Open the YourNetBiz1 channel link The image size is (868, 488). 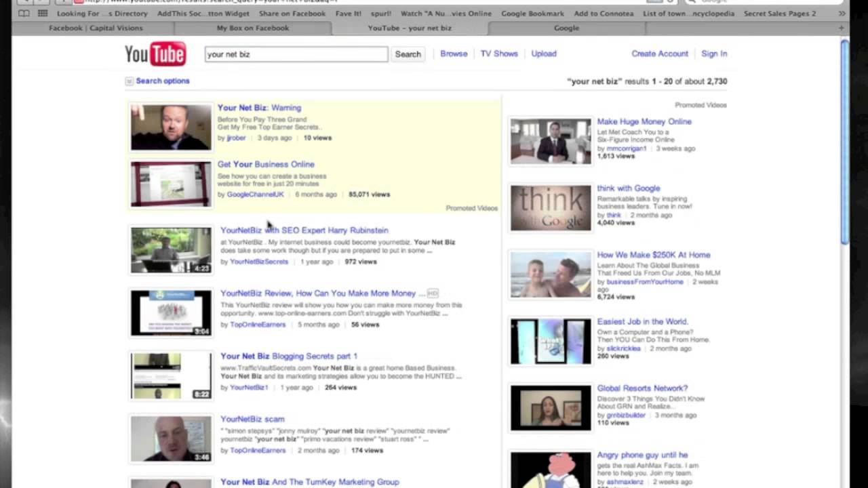[249, 388]
